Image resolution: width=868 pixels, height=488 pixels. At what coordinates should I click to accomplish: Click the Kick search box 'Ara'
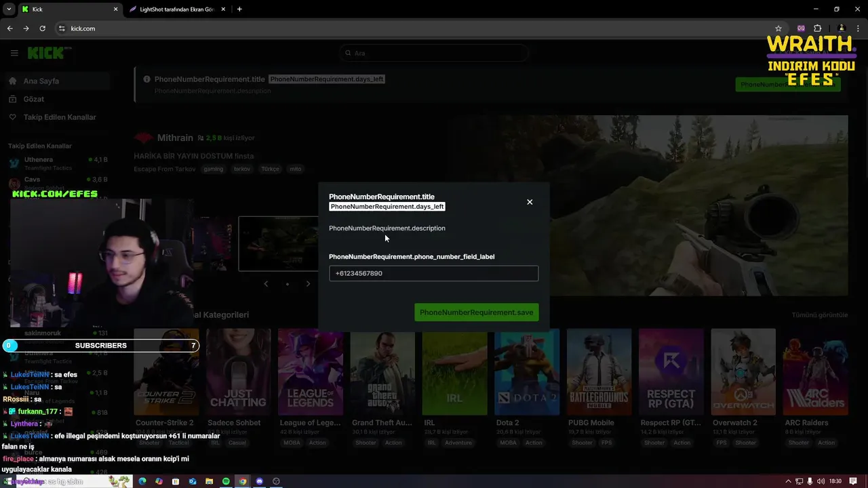coord(434,53)
